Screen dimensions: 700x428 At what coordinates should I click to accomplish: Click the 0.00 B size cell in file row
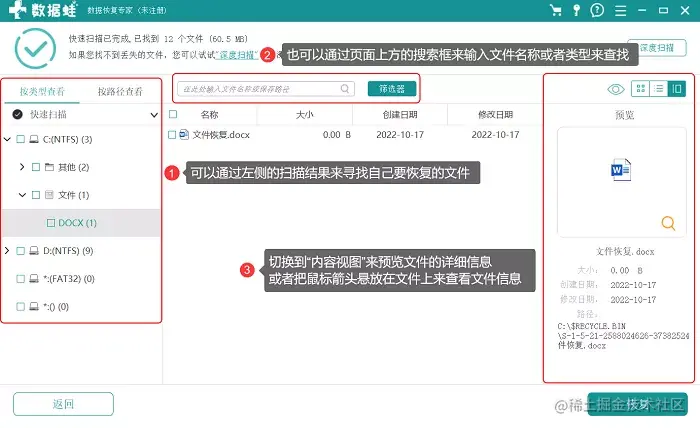[x=337, y=134]
